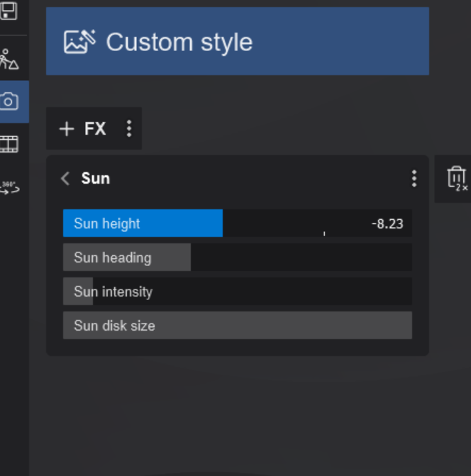This screenshot has height=476, width=471.
Task: Set the Sun intensity slider
Action: coord(237,292)
